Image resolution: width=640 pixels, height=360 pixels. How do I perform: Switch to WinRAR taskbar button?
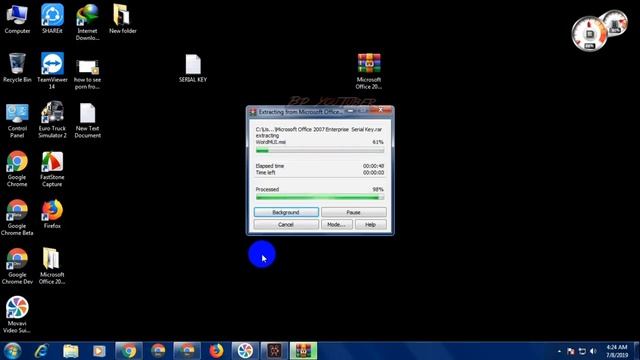[303, 351]
